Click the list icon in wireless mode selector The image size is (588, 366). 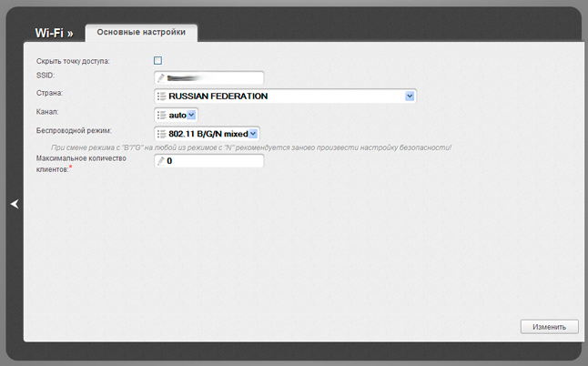(162, 134)
